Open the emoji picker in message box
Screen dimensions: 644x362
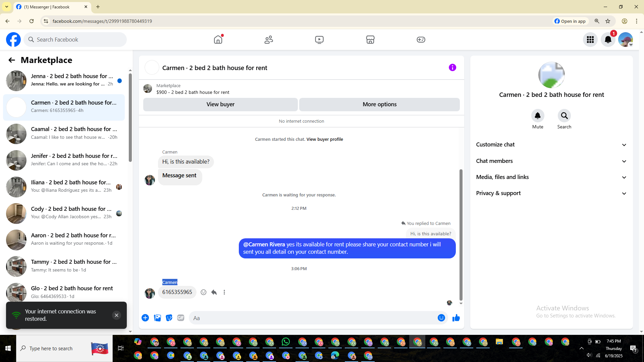[x=441, y=318]
